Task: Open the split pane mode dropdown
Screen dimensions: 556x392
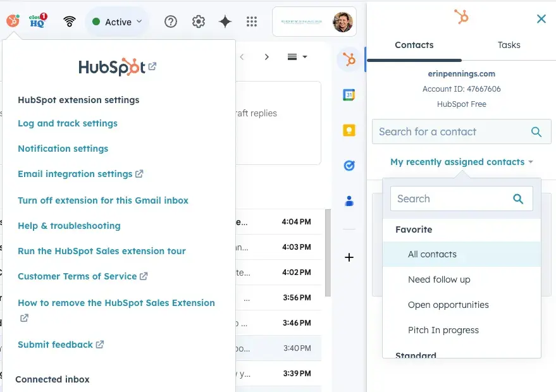Action: tap(297, 57)
